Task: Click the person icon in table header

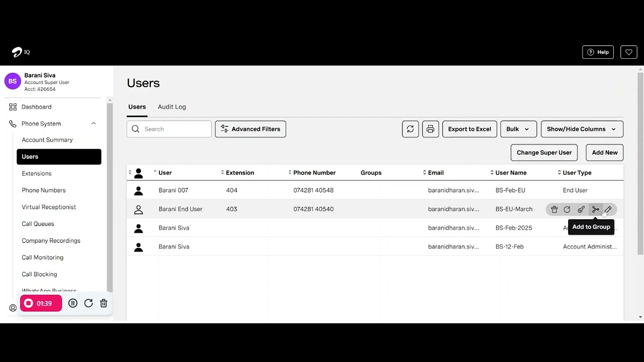Action: (x=138, y=173)
